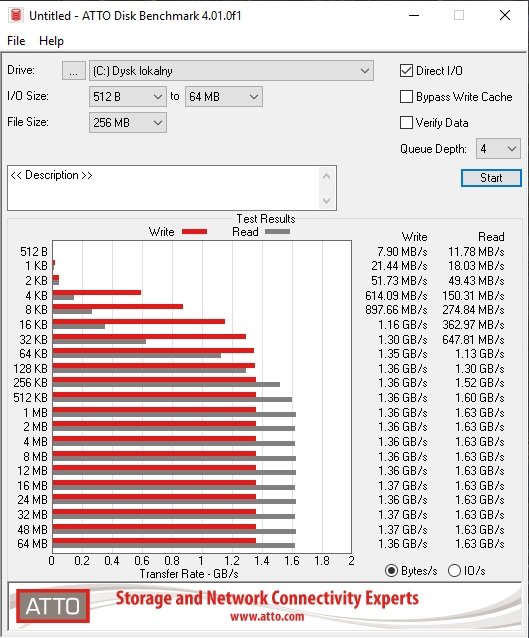Open the 64 MB maximum I/O size dropdown
The width and height of the screenshot is (529, 638).
point(224,97)
